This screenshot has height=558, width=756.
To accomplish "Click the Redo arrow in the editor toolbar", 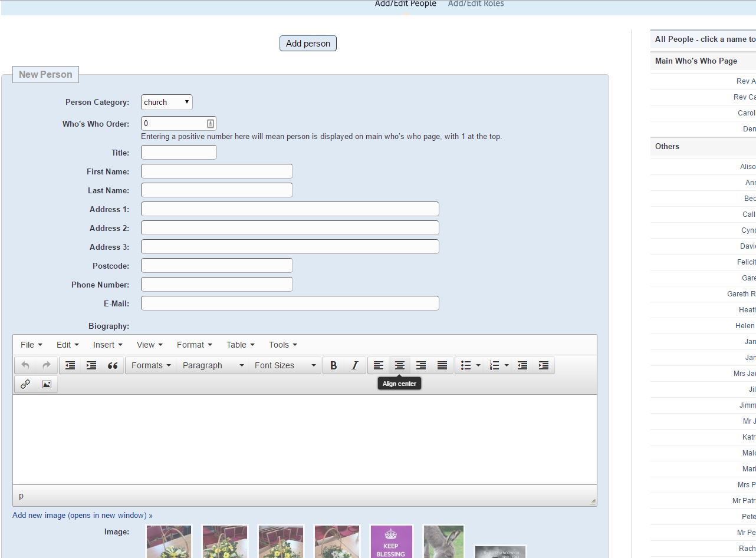I will 47,365.
